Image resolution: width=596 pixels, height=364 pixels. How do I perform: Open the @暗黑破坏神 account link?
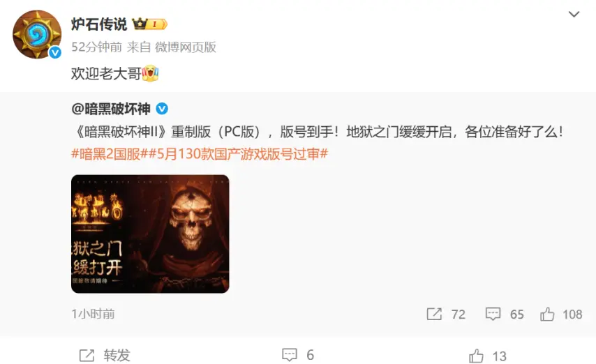coord(110,109)
